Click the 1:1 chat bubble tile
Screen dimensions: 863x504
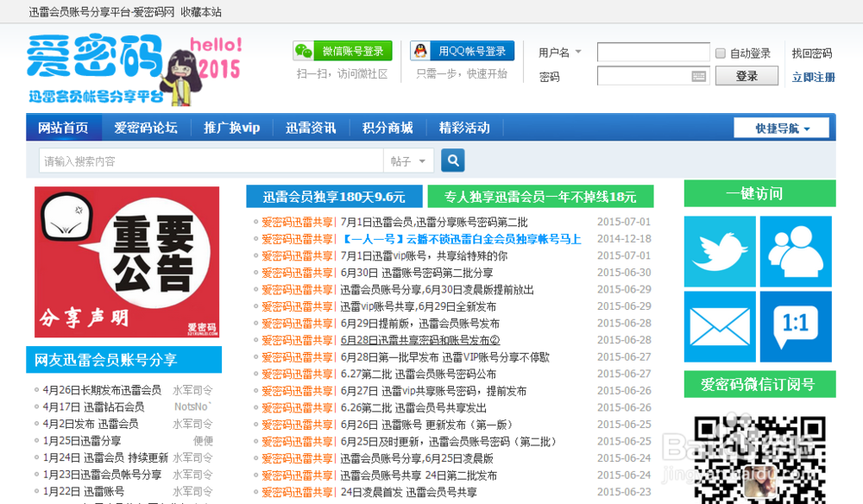[795, 327]
